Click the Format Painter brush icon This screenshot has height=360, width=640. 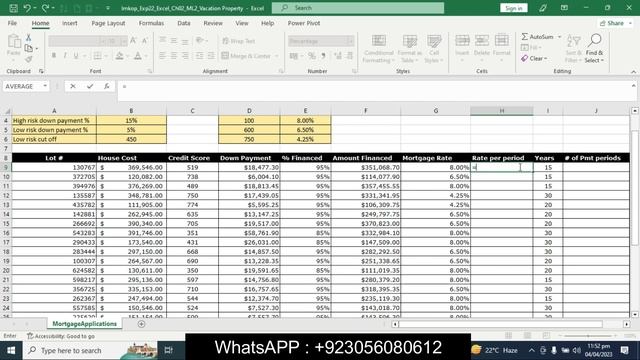[x=29, y=60]
